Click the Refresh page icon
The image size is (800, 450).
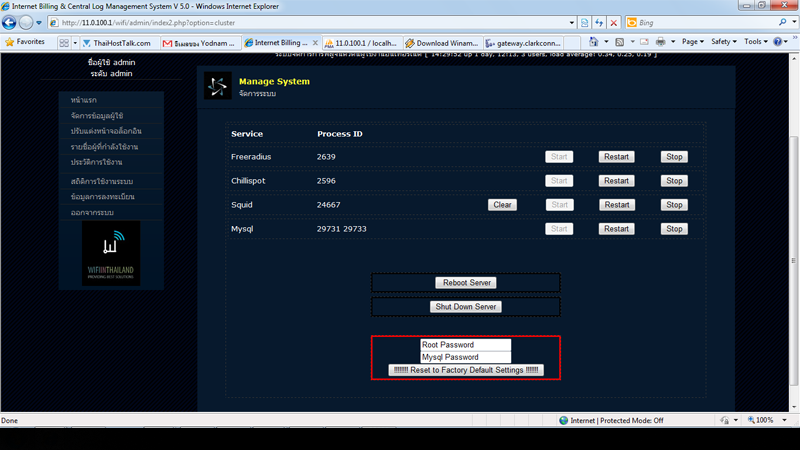tap(599, 23)
